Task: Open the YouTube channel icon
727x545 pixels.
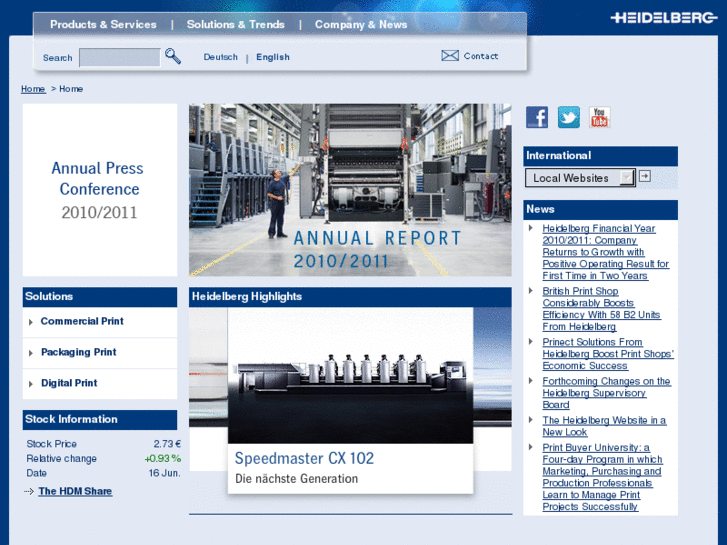Action: click(599, 117)
